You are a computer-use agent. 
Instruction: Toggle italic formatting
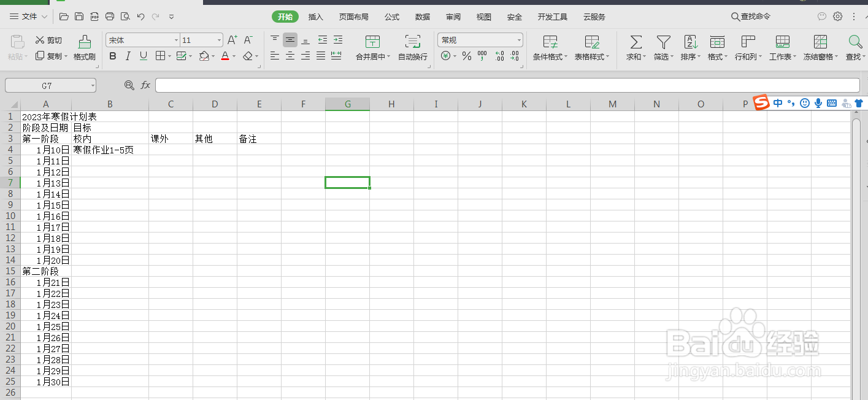click(x=128, y=56)
